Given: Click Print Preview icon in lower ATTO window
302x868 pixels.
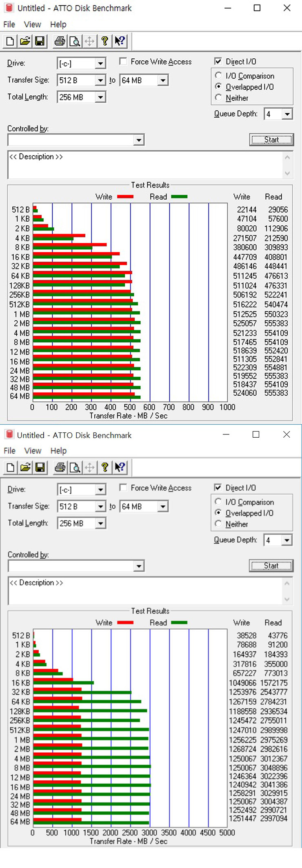Looking at the screenshot, I should click(x=75, y=467).
